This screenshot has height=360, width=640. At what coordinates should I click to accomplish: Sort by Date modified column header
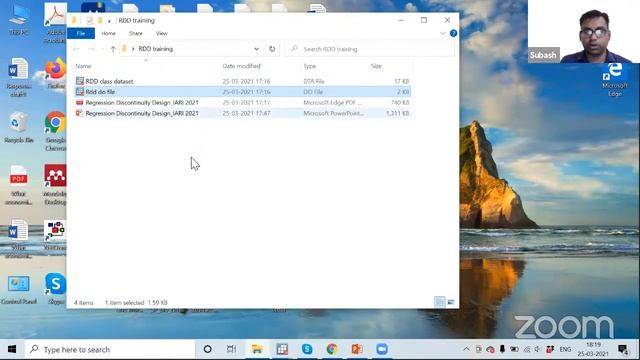click(x=241, y=66)
